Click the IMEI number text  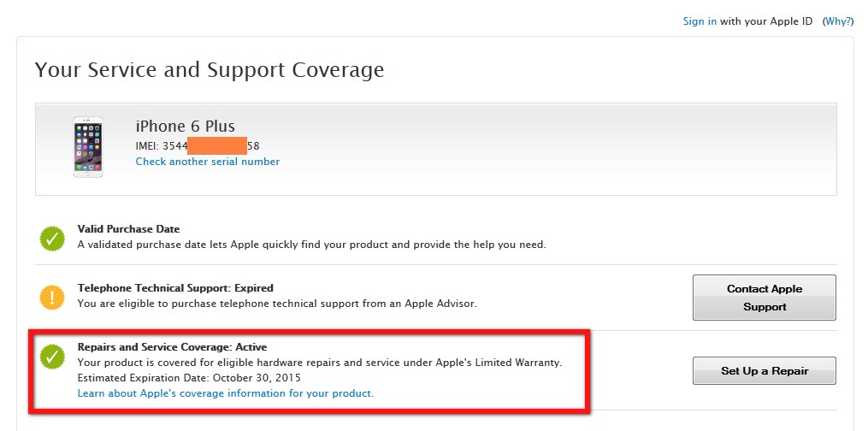(198, 145)
